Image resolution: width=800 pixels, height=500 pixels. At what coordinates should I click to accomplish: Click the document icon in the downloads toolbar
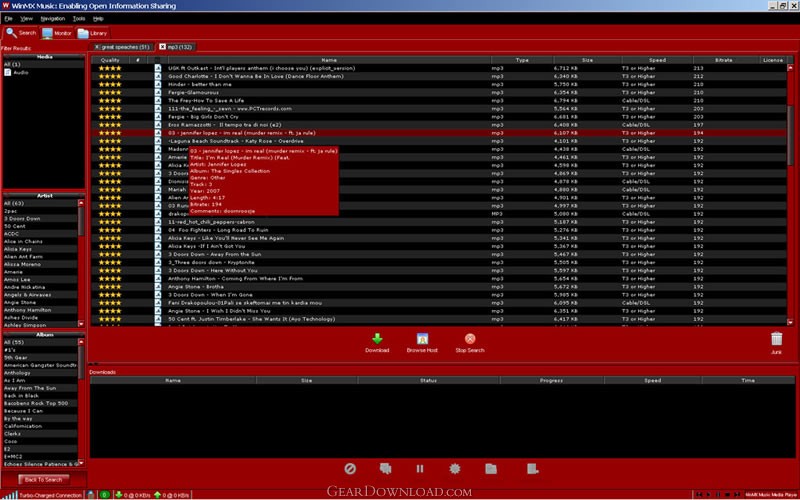(x=532, y=468)
